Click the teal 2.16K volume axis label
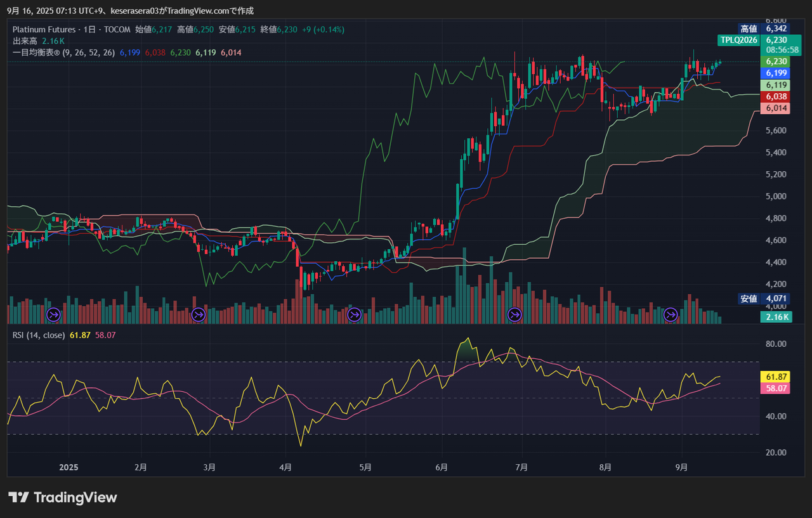Image resolution: width=812 pixels, height=518 pixels. click(x=776, y=317)
